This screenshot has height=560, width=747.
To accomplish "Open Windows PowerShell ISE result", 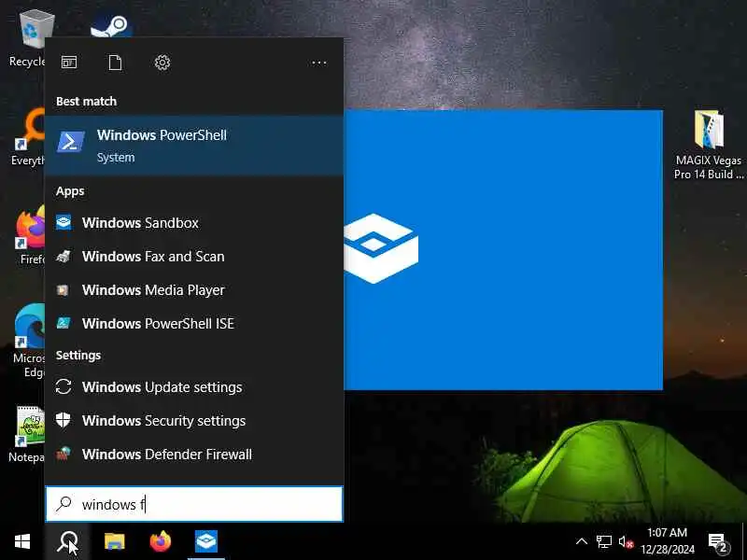I will (x=194, y=324).
